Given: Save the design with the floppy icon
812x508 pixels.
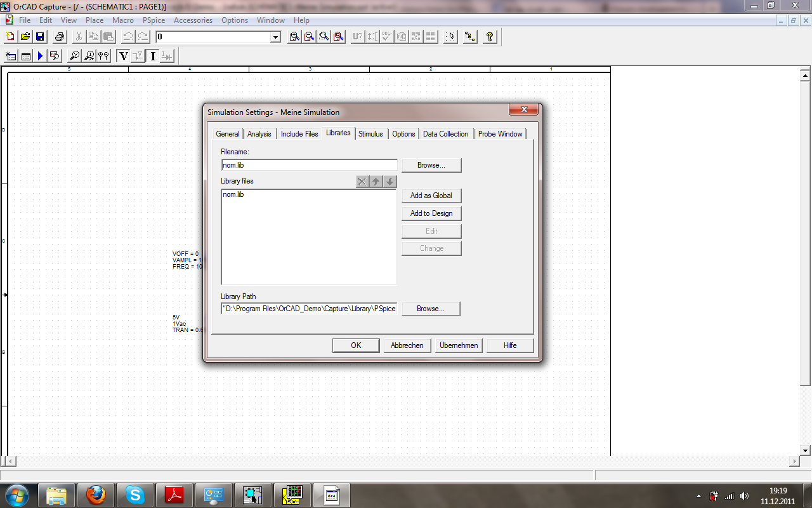Looking at the screenshot, I should click(x=39, y=37).
